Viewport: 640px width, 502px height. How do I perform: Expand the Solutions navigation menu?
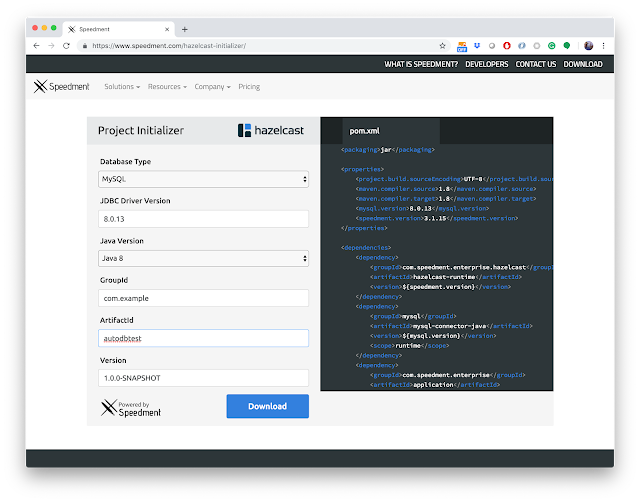point(122,87)
